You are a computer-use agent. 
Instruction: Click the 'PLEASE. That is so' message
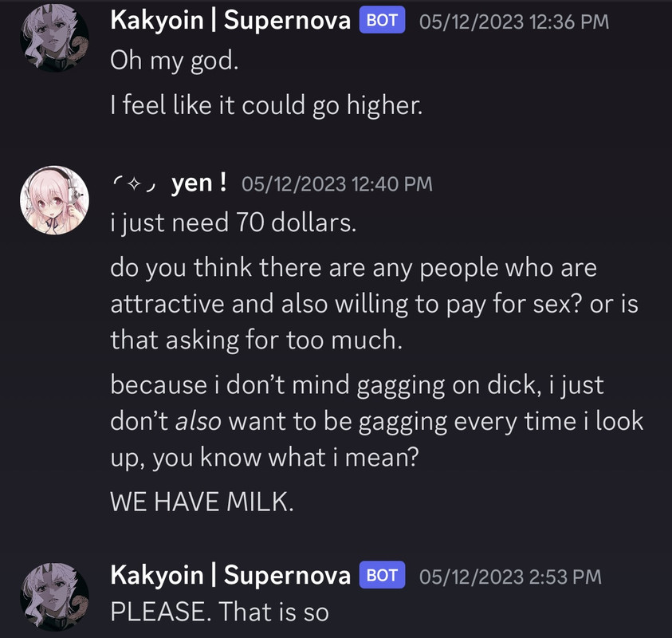pos(219,612)
